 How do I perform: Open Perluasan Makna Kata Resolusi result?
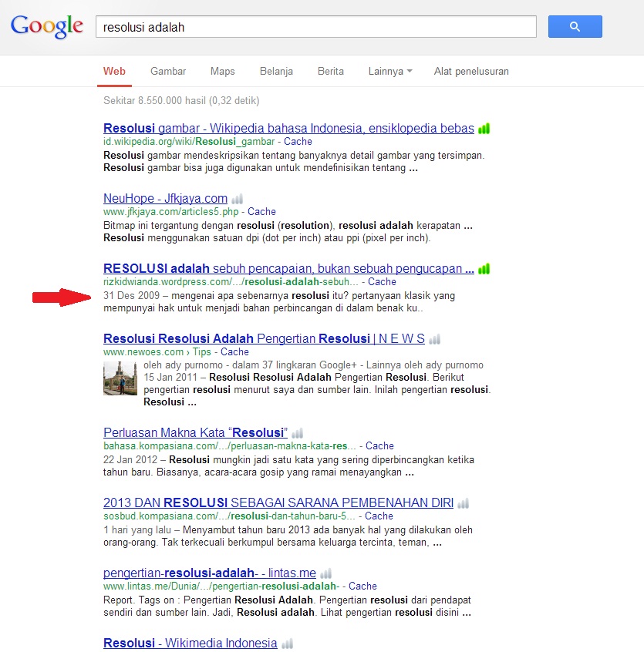(196, 433)
